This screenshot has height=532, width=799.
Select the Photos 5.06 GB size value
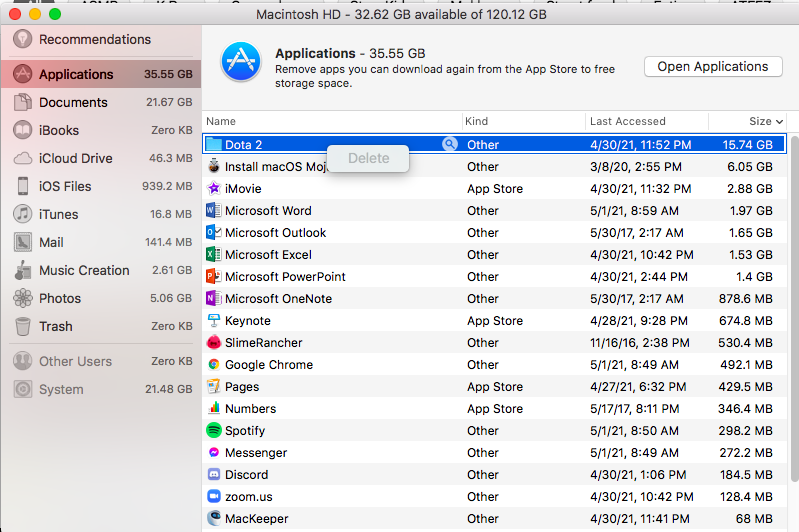click(x=171, y=298)
